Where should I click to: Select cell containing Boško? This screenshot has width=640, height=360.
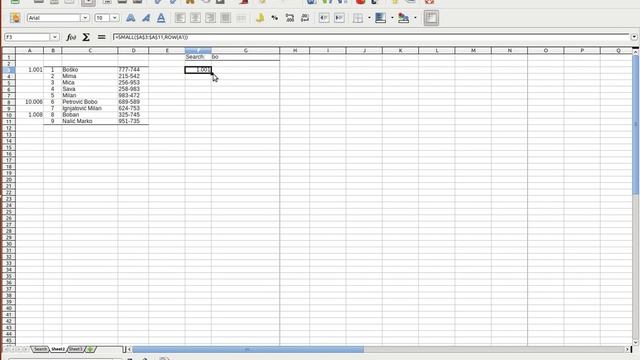point(90,70)
